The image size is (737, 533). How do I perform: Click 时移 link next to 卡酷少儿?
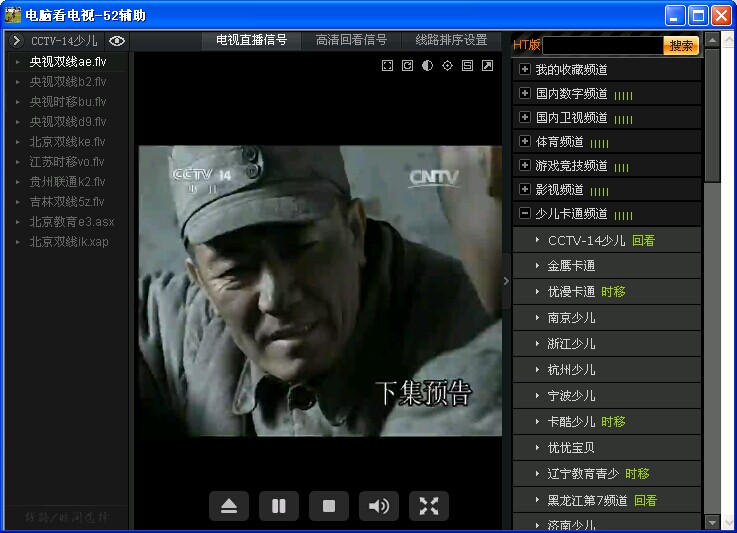click(x=613, y=422)
